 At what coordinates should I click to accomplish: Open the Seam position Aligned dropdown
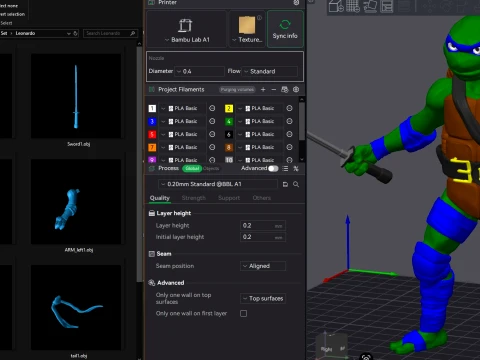tap(263, 266)
